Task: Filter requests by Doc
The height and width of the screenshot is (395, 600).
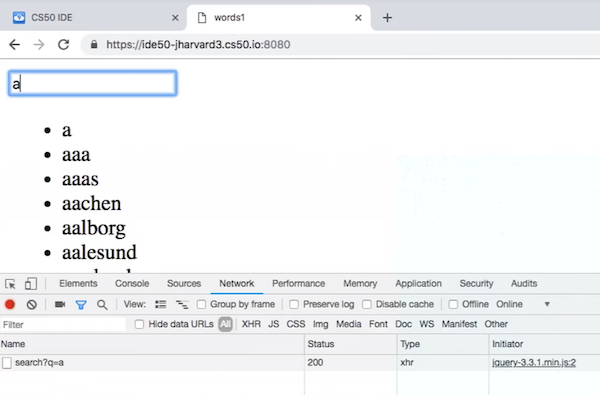Action: (403, 324)
